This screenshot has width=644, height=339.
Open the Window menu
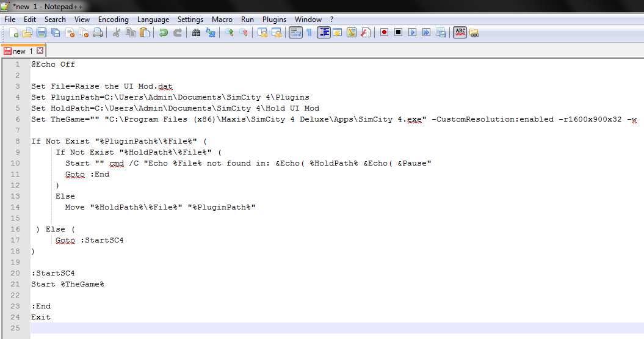pos(308,20)
